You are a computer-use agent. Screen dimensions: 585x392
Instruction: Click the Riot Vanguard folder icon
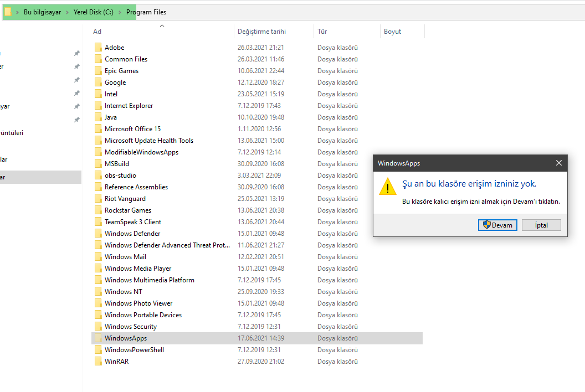[98, 198]
